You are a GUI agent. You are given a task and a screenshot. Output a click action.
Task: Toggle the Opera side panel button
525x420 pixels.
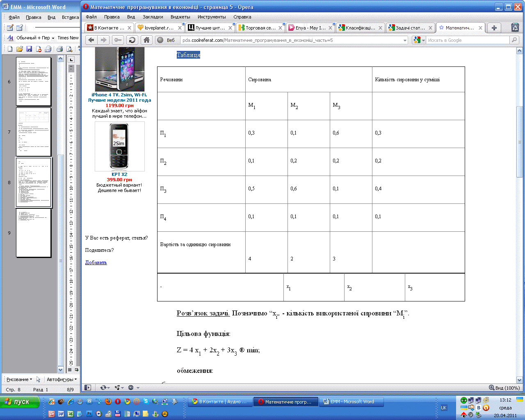point(87,388)
